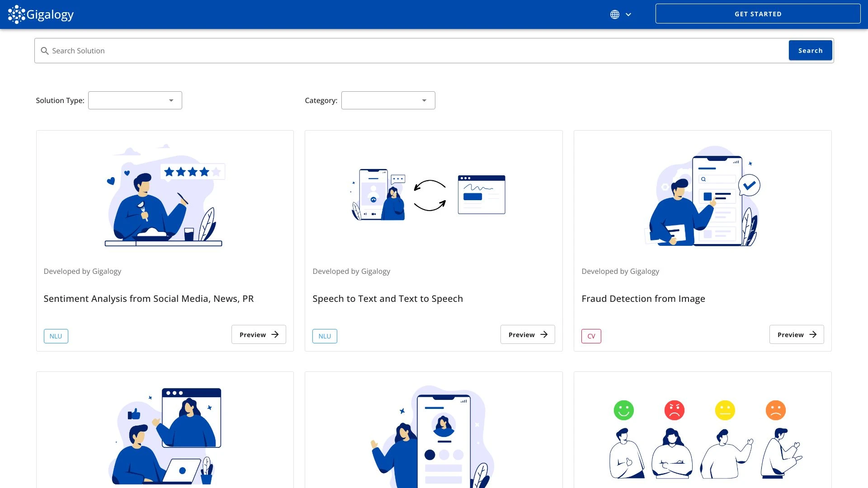Open the Solution Type dropdown
The width and height of the screenshot is (868, 488).
135,100
